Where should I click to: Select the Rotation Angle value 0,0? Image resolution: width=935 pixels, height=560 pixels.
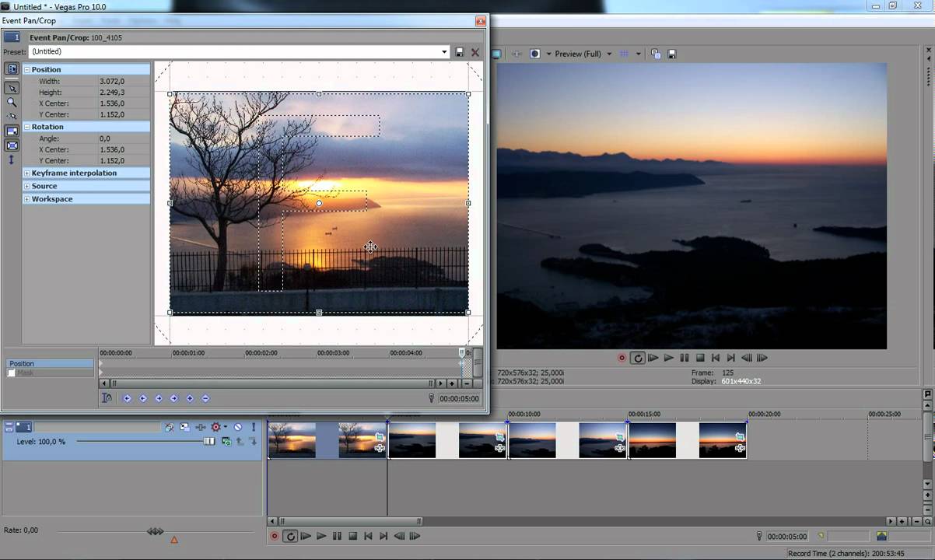pos(105,138)
